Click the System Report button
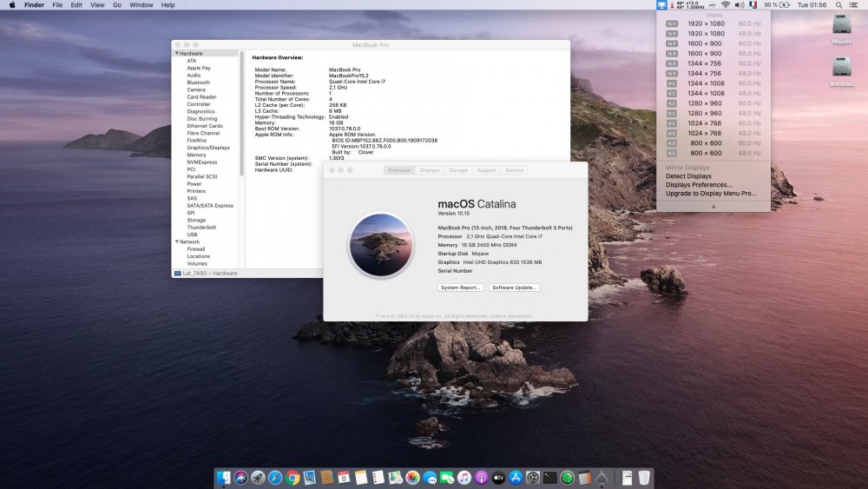The image size is (868, 489). coord(460,287)
